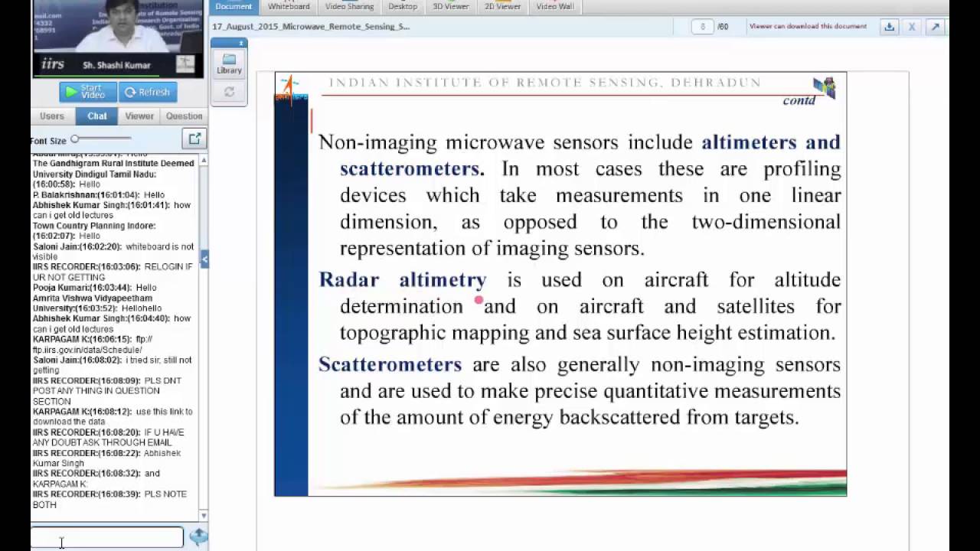The image size is (980, 551).
Task: Open the 3D Viewer tab
Action: tap(451, 6)
